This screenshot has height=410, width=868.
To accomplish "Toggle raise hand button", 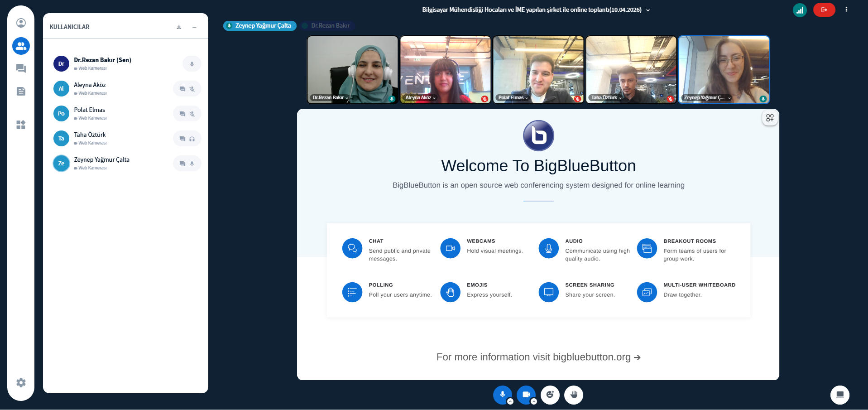I will click(x=574, y=395).
